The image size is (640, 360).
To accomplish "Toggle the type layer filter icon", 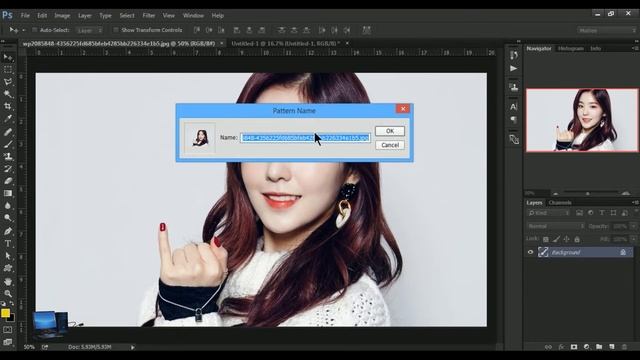I will 602,213.
